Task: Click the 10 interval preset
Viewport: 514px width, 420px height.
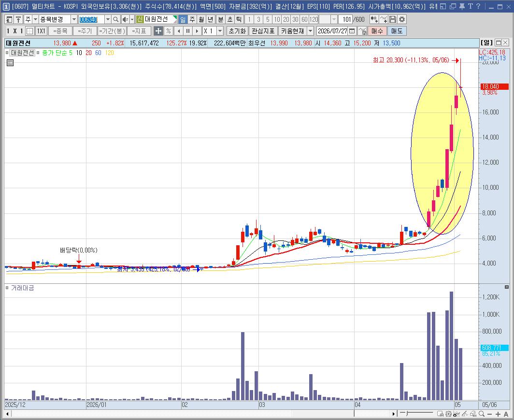Action: pos(277,20)
